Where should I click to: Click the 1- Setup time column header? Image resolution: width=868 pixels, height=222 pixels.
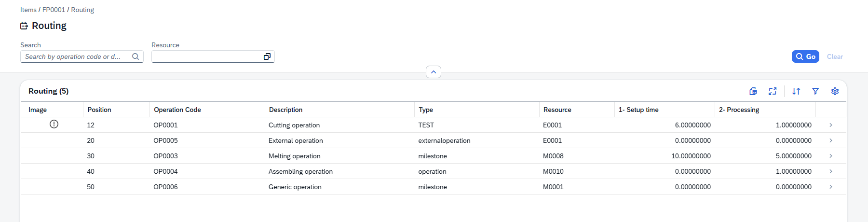665,110
